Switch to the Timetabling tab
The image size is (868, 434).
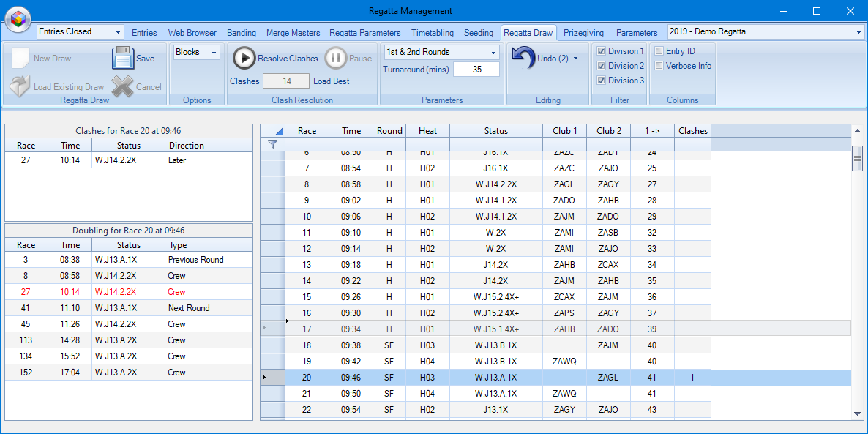(432, 33)
